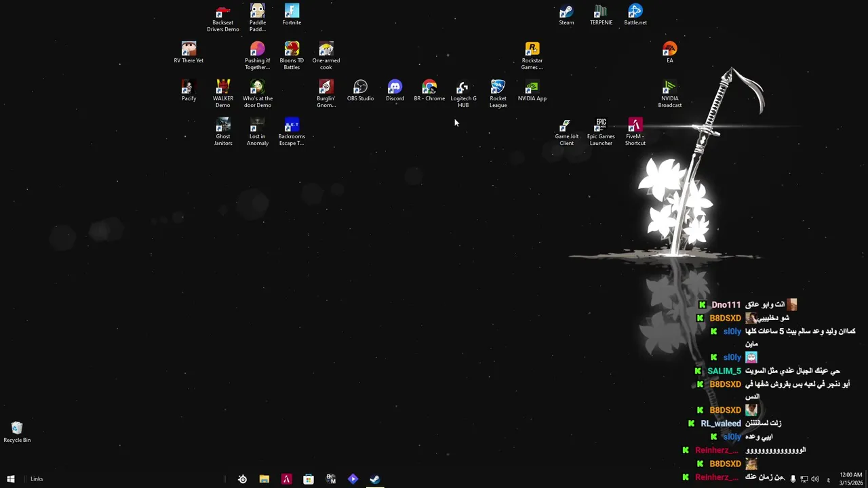
Task: Open the NVIDIA App desktop icon
Action: 532,91
